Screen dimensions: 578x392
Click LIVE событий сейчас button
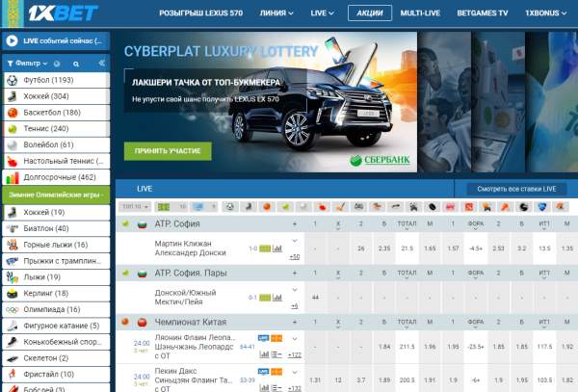(x=56, y=40)
